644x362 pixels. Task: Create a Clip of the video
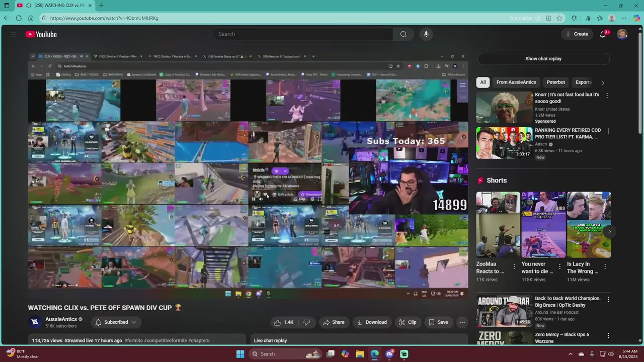coord(408,322)
